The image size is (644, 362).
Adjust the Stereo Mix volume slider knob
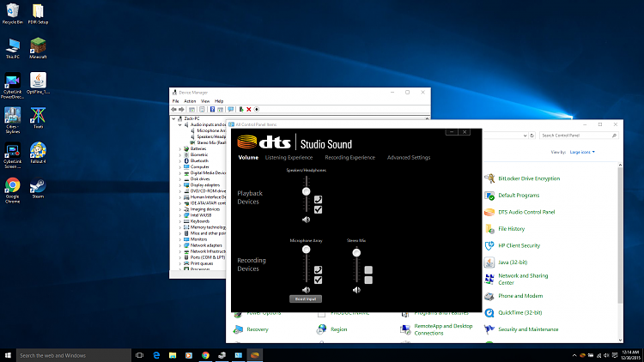coord(356,253)
